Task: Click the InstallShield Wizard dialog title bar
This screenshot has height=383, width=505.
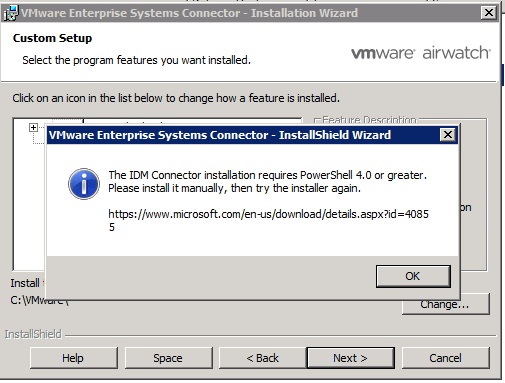Action: 252,135
